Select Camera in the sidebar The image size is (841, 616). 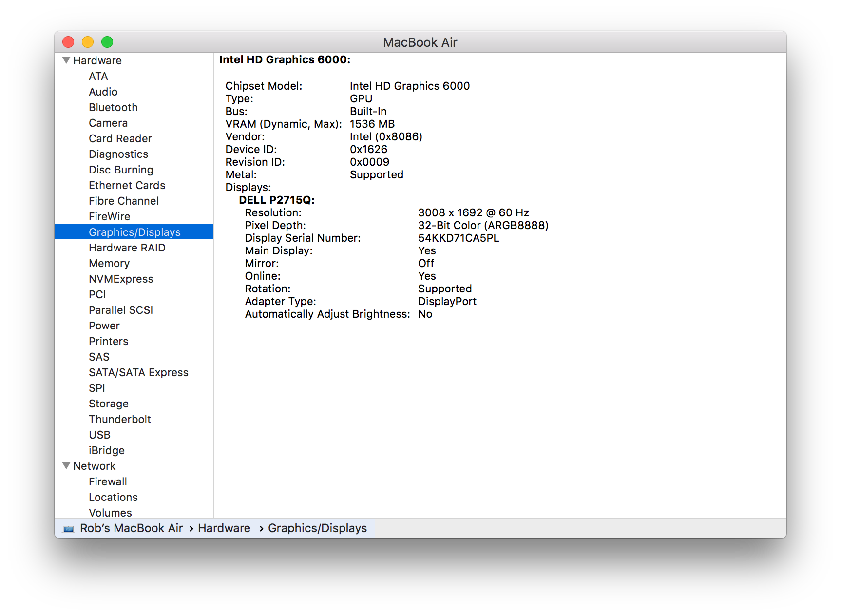tap(108, 123)
